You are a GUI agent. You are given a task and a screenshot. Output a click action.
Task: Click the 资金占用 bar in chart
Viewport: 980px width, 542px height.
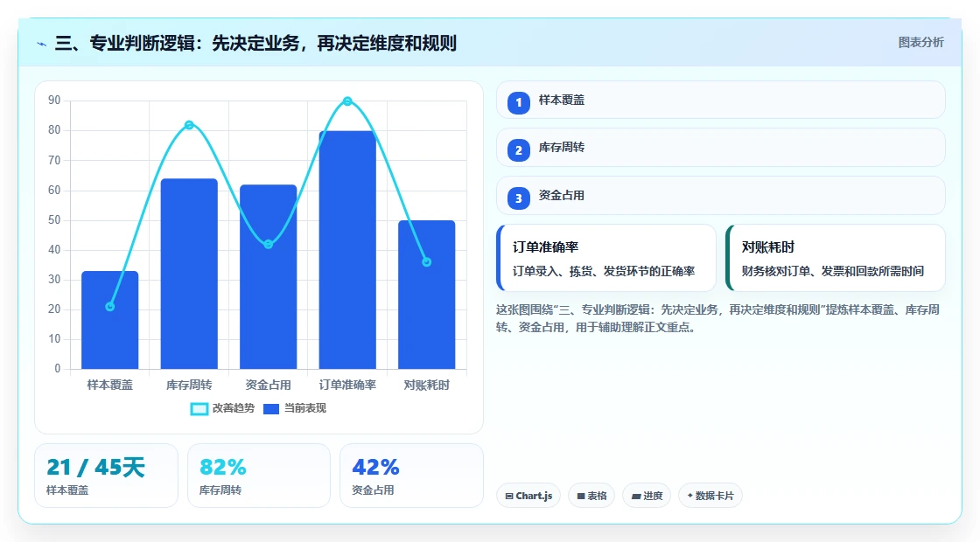click(268, 276)
